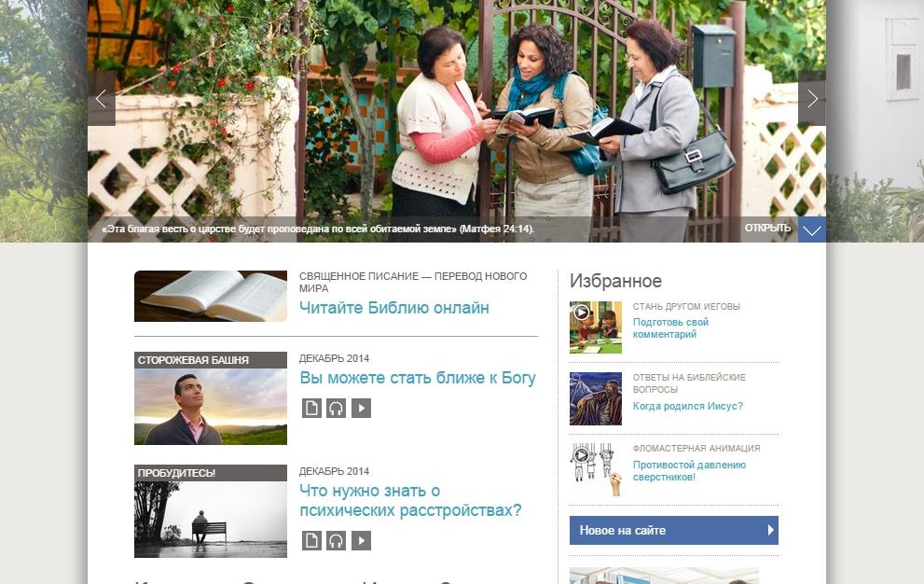Open Когда родился Иисус? link
924x584 pixels.
tap(688, 406)
